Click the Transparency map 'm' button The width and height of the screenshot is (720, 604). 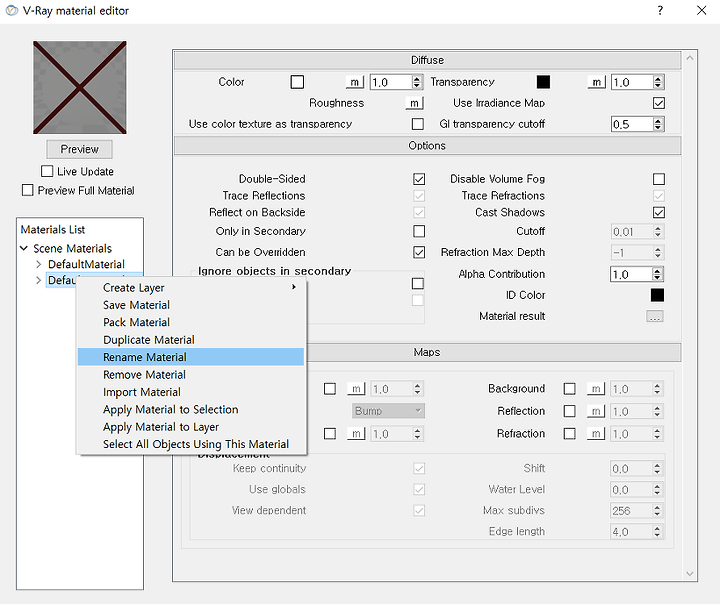(596, 82)
